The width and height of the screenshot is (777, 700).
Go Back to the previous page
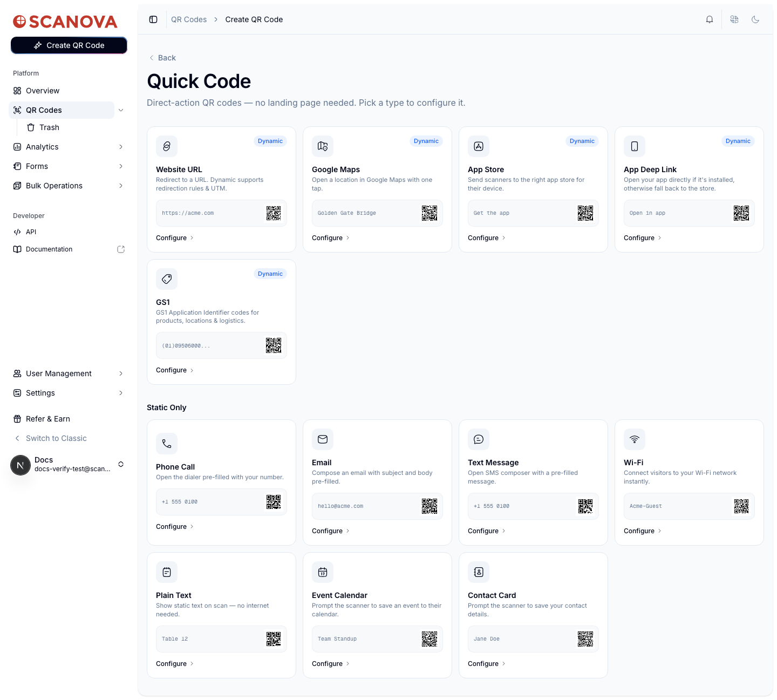tap(162, 58)
